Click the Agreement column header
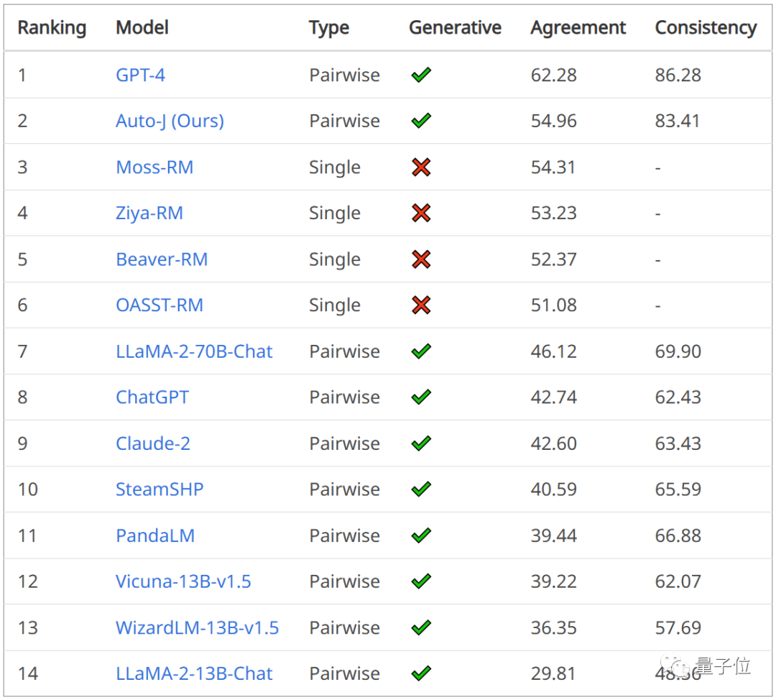The height and width of the screenshot is (700, 776). [x=578, y=28]
